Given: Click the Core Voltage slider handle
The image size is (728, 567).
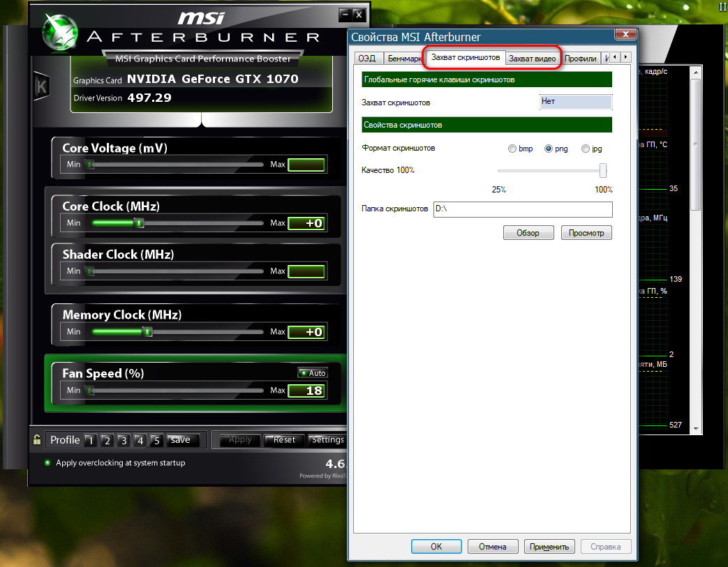Looking at the screenshot, I should click(x=91, y=165).
